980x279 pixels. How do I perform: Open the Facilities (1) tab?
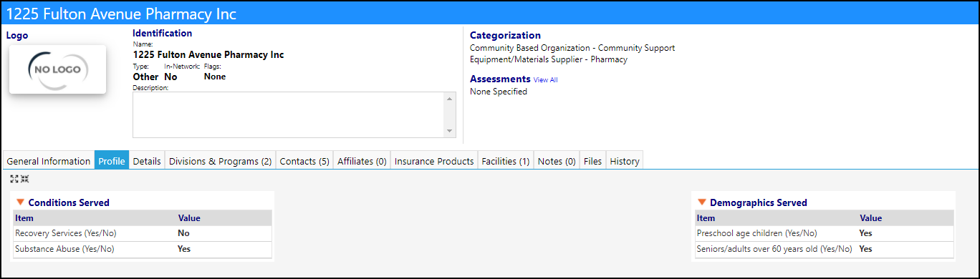pyautogui.click(x=506, y=161)
